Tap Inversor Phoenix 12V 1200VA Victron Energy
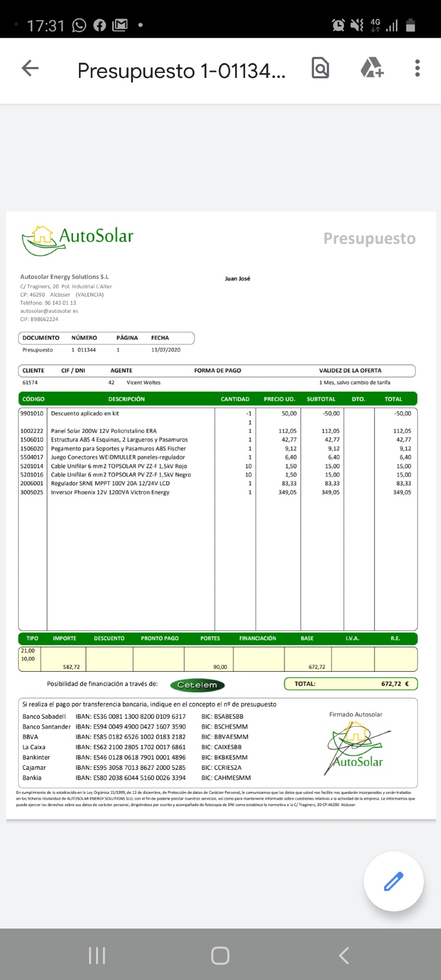This screenshot has height=980, width=441. 110,492
